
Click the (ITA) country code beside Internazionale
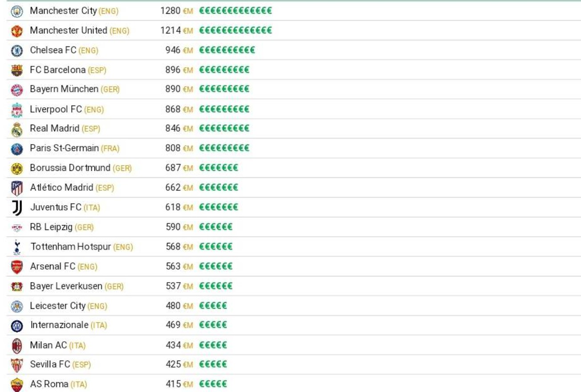point(99,326)
